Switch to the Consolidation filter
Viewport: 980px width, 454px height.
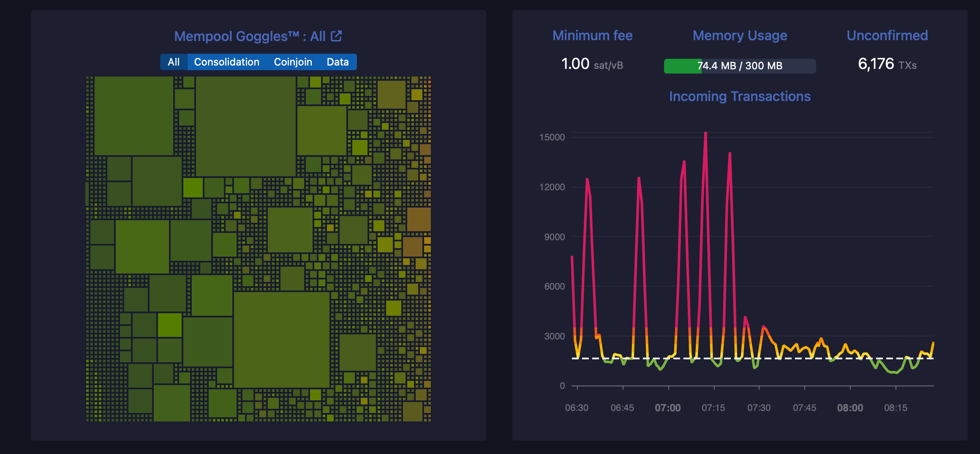point(226,62)
